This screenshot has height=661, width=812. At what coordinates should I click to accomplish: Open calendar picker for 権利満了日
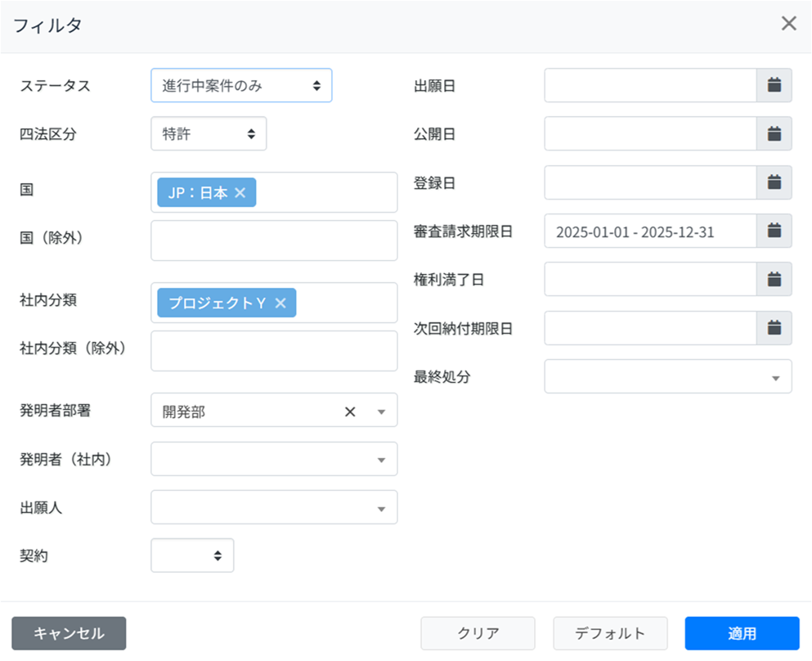(774, 279)
